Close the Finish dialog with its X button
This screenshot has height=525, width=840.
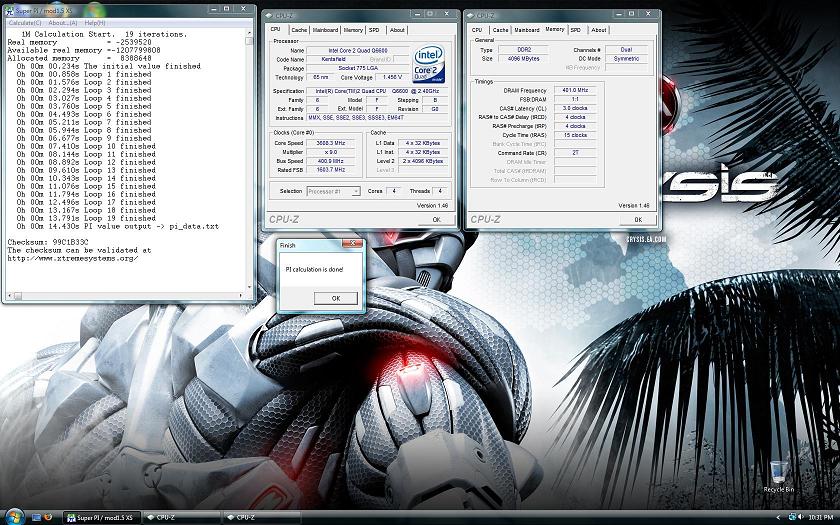click(352, 244)
